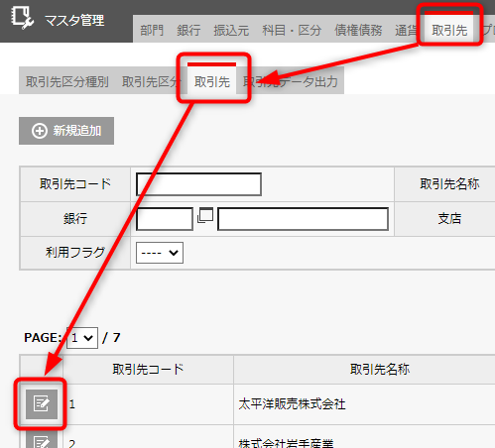495x448 pixels.
Task: Open the 振込元 tab
Action: [231, 31]
